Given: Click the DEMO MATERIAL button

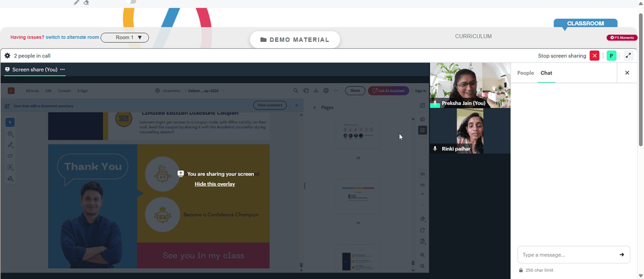Looking at the screenshot, I should 295,40.
